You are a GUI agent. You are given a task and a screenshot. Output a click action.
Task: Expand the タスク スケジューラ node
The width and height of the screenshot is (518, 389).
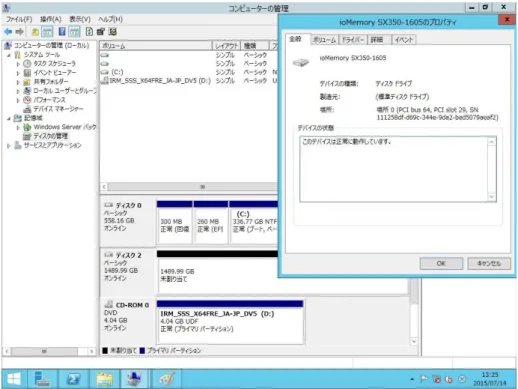point(18,64)
